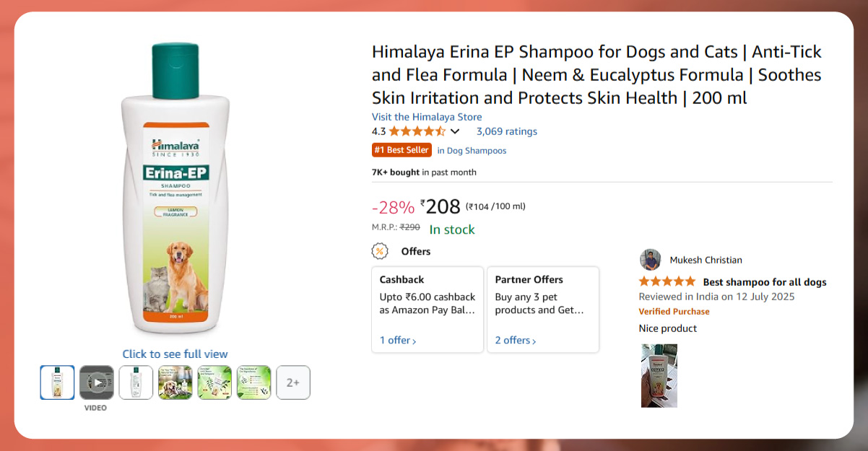Viewport: 868px width, 451px height.
Task: Open the Dog Shampoos category link
Action: click(x=472, y=151)
